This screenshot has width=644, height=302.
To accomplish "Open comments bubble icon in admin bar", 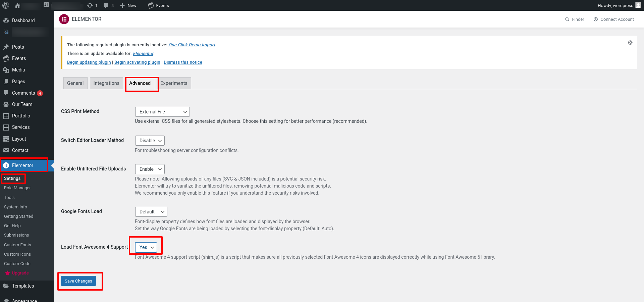I will (106, 5).
